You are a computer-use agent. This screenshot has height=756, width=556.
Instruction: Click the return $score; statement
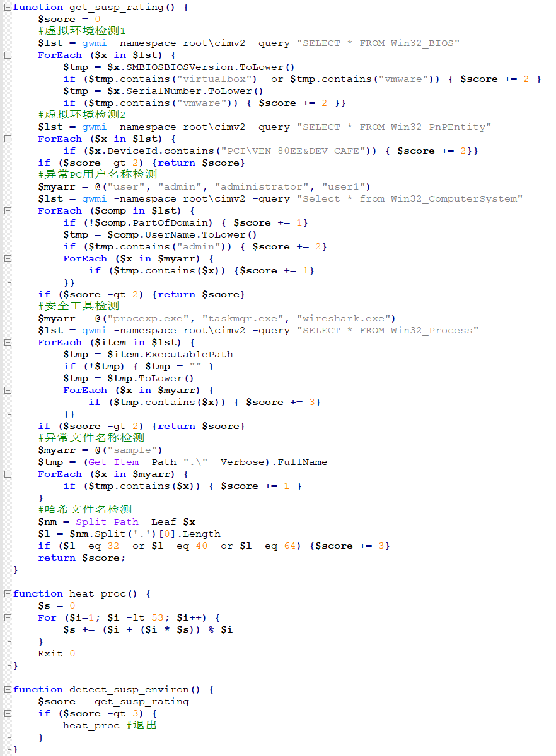82,558
